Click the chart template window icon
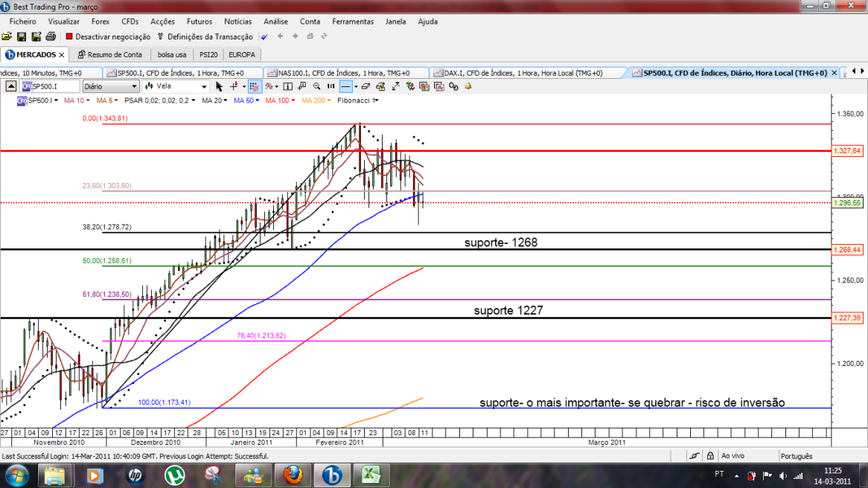The width and height of the screenshot is (868, 488). click(424, 86)
